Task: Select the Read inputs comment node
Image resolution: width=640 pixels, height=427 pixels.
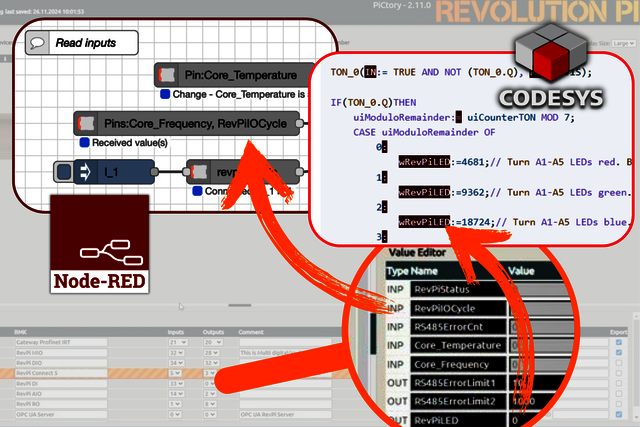Action: coord(82,43)
